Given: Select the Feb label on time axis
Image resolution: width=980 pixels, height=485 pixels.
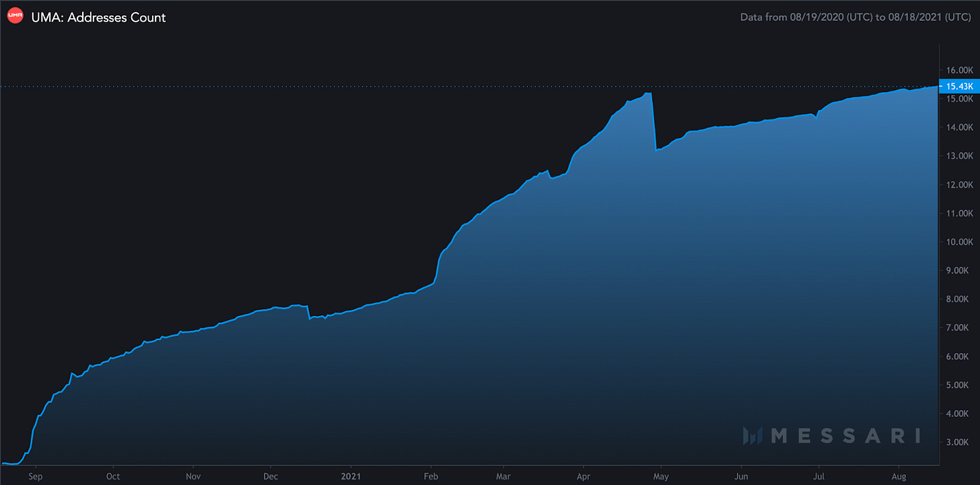Looking at the screenshot, I should tap(431, 475).
